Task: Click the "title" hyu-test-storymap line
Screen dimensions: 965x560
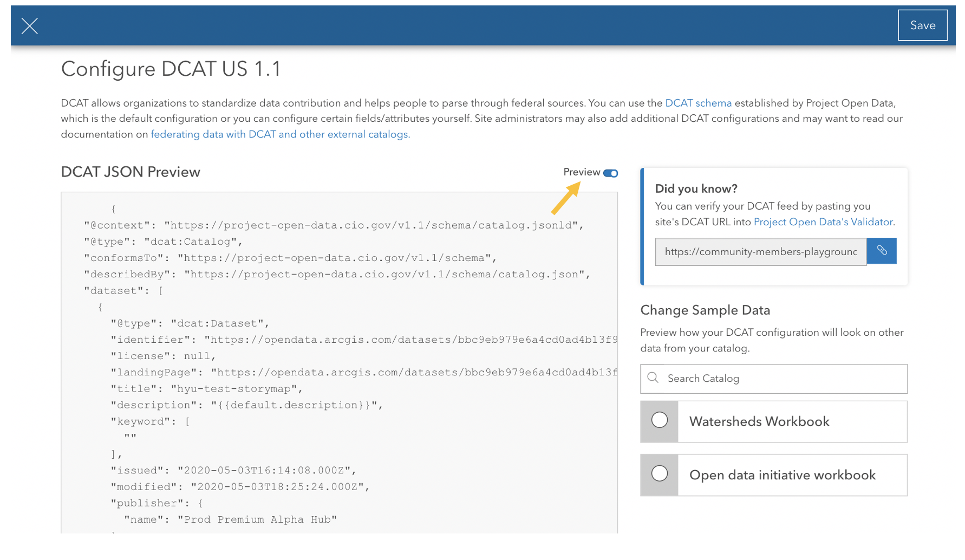Action: [x=206, y=389]
